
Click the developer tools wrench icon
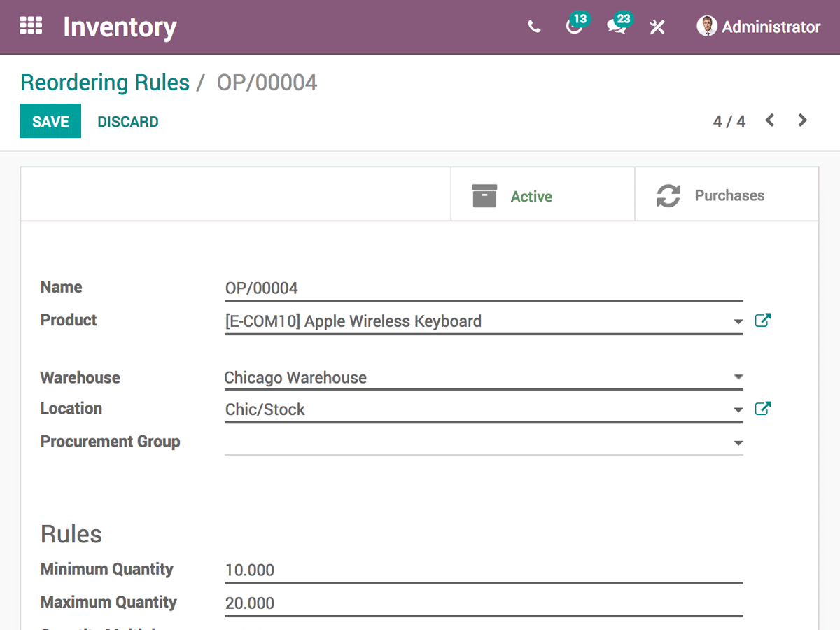point(657,27)
